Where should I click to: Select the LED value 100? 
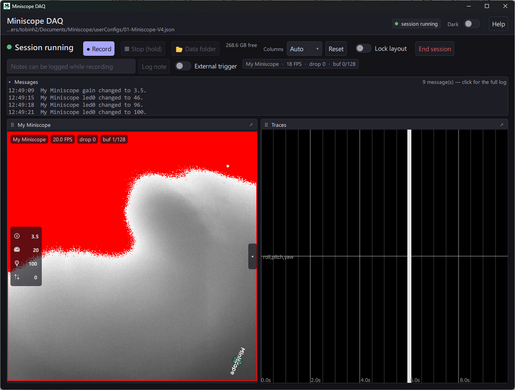click(33, 264)
